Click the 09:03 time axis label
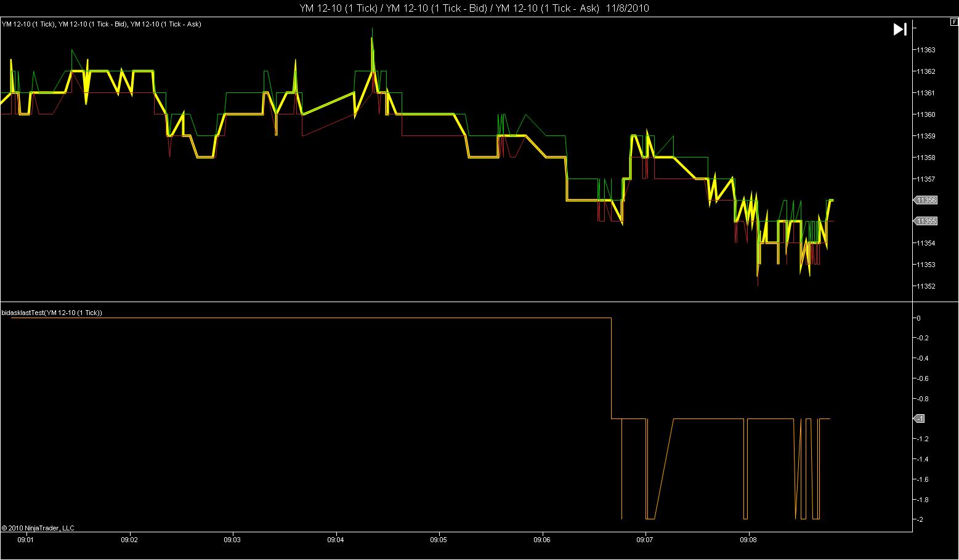Image resolution: width=959 pixels, height=560 pixels. (x=232, y=540)
